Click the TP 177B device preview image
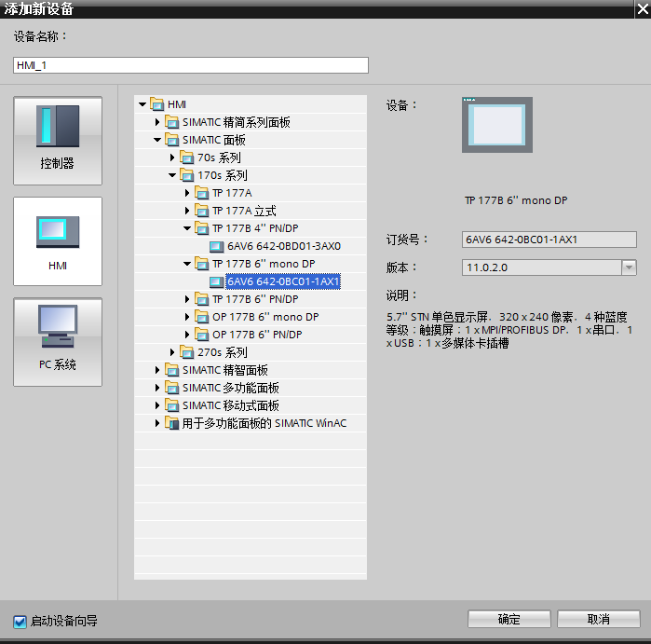This screenshot has width=651, height=644. coord(497,125)
